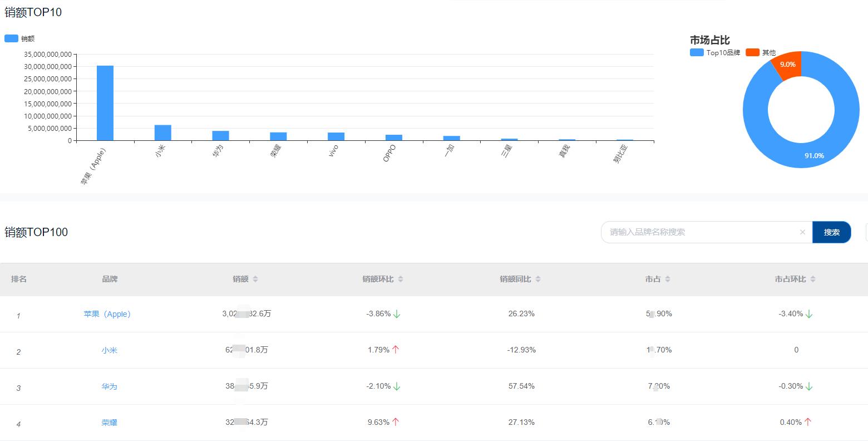Click the orange 9.0% donut segment

pos(789,65)
